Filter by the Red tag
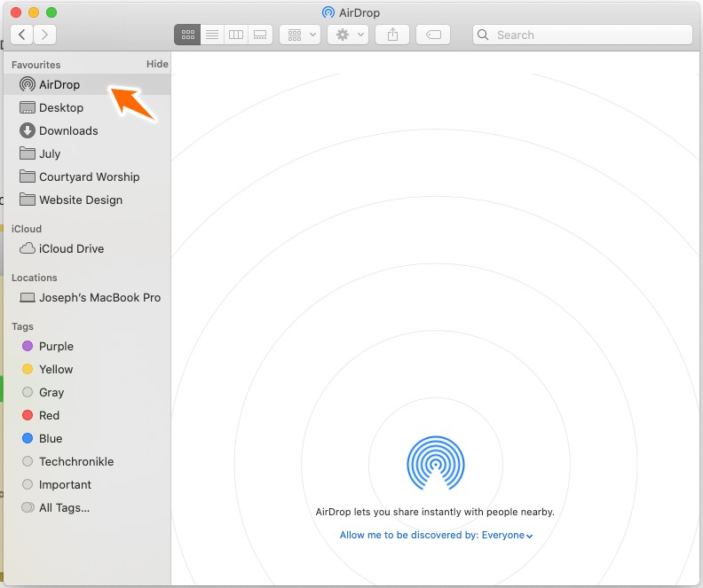The height and width of the screenshot is (588, 703). [x=87, y=415]
